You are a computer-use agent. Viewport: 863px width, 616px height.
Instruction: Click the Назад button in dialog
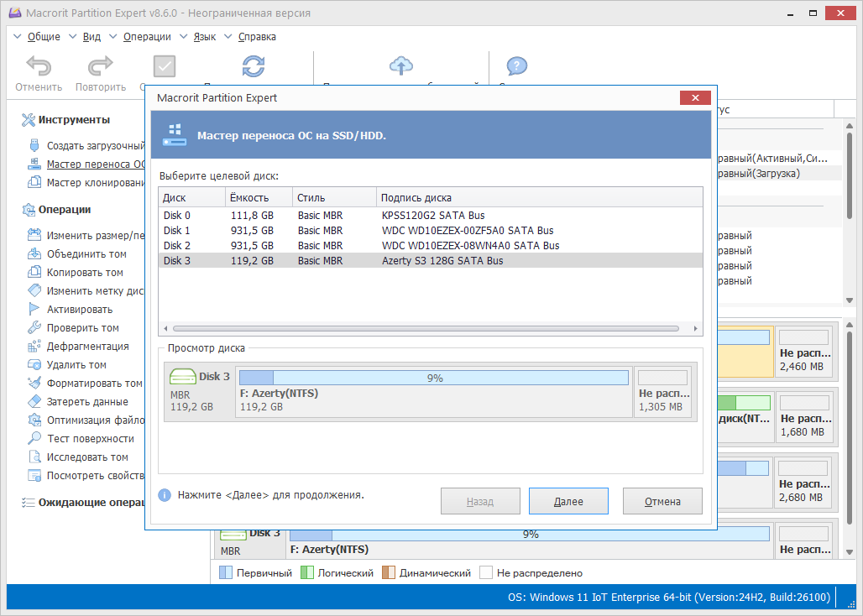[480, 501]
